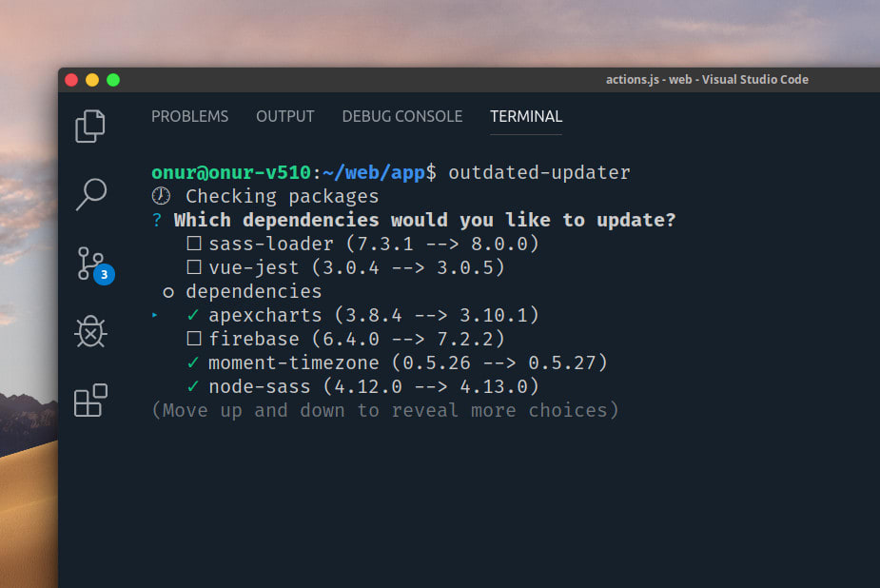Click the green maximize window button
Image resolution: width=880 pixels, height=588 pixels.
113,80
